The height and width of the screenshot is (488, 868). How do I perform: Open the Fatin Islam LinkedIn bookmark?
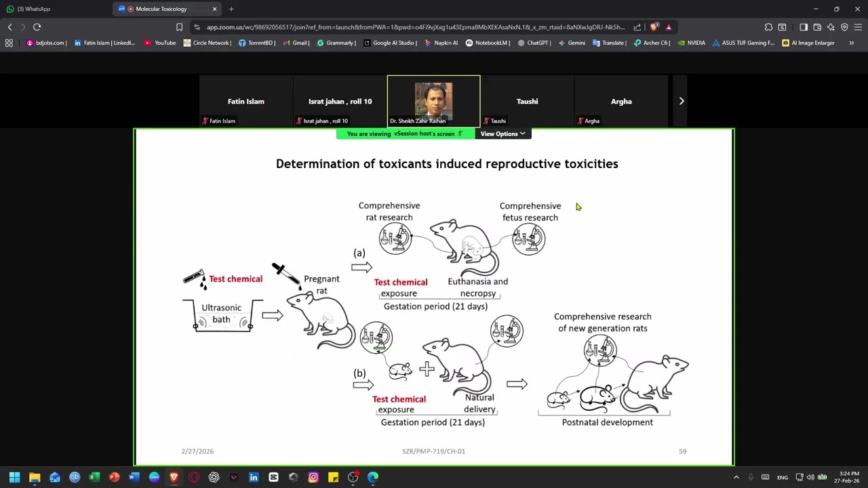(104, 43)
